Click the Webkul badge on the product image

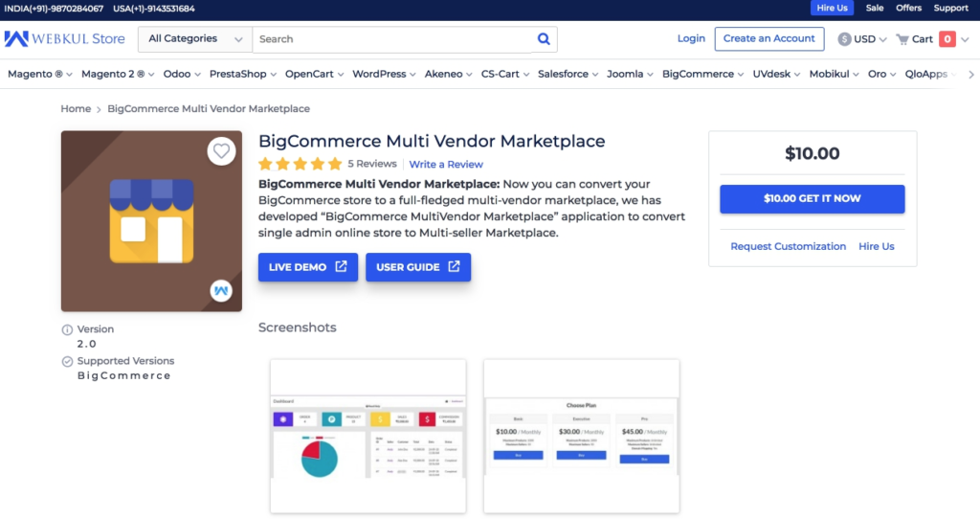[x=221, y=291]
